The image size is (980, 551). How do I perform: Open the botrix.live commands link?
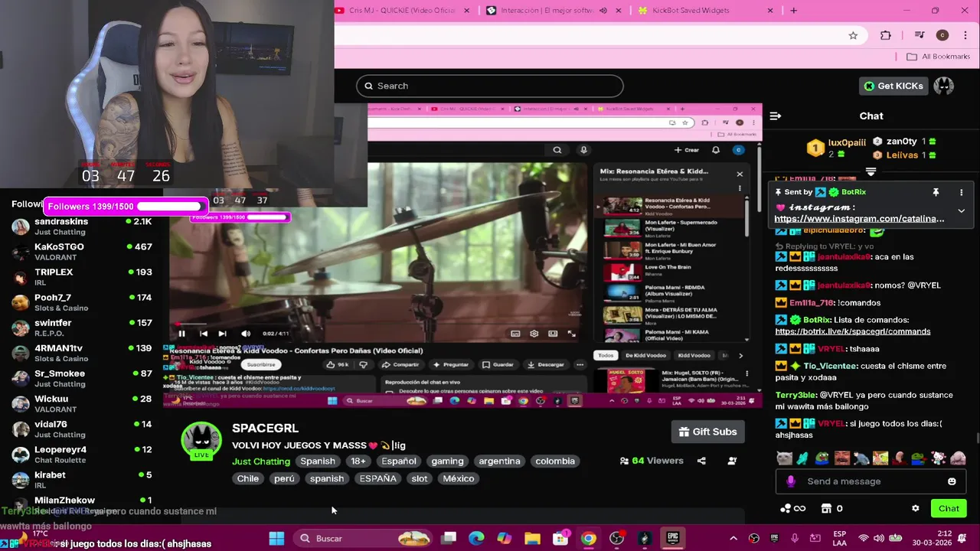tap(852, 331)
